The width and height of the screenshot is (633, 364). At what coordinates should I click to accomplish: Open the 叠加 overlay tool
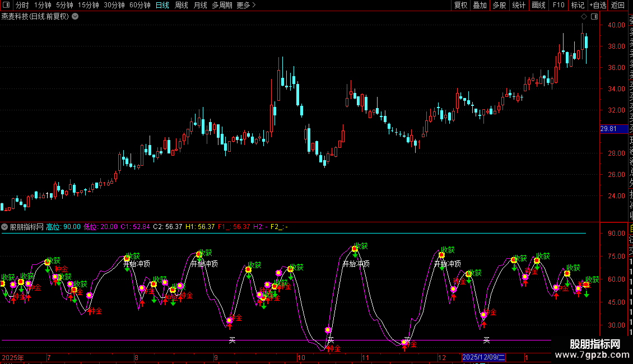point(480,5)
